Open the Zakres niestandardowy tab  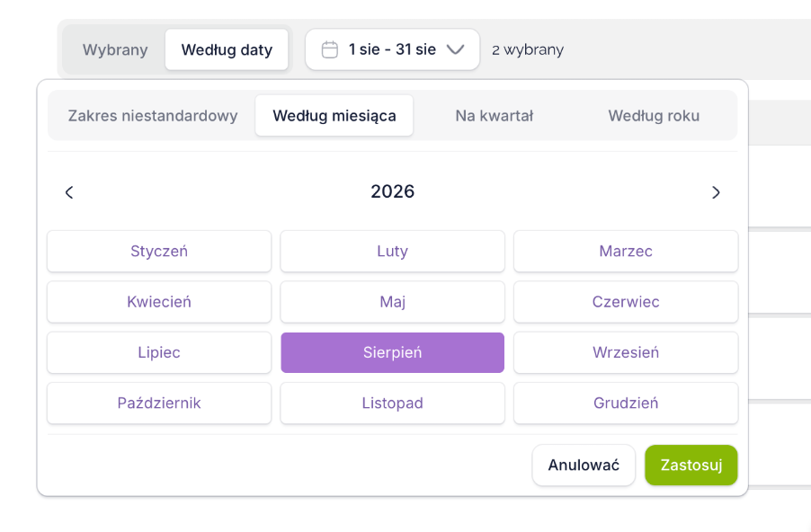coord(153,115)
